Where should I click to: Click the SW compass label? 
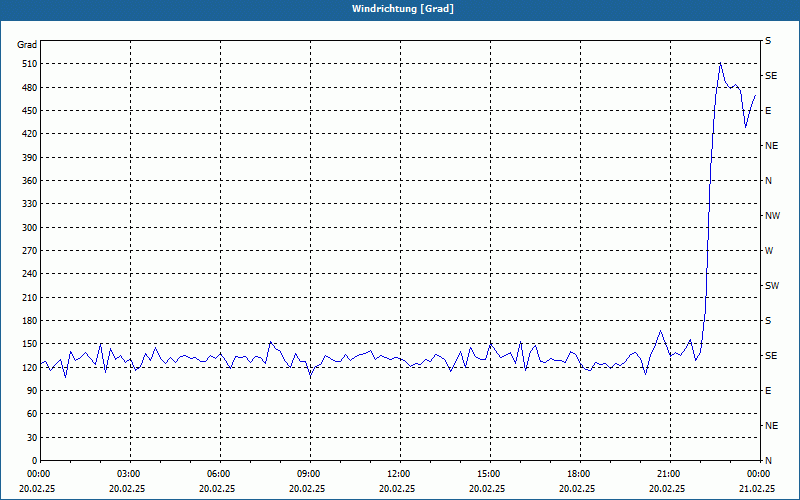772,286
